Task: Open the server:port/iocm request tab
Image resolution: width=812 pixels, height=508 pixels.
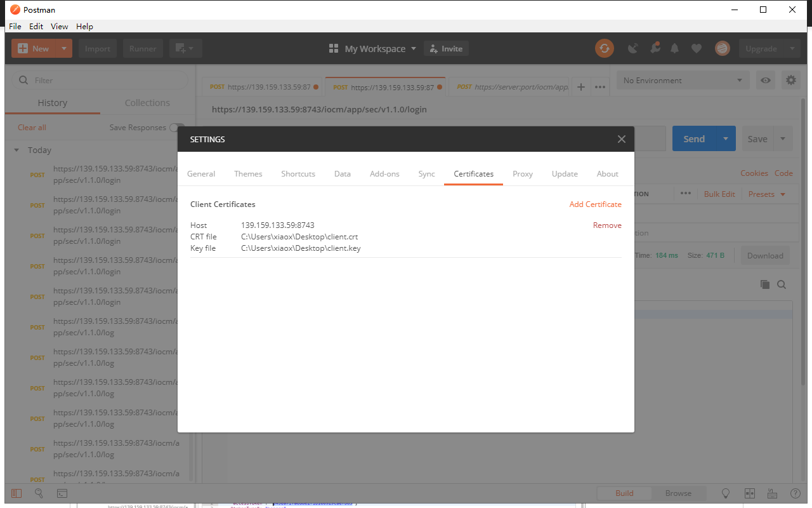Action: [x=509, y=87]
